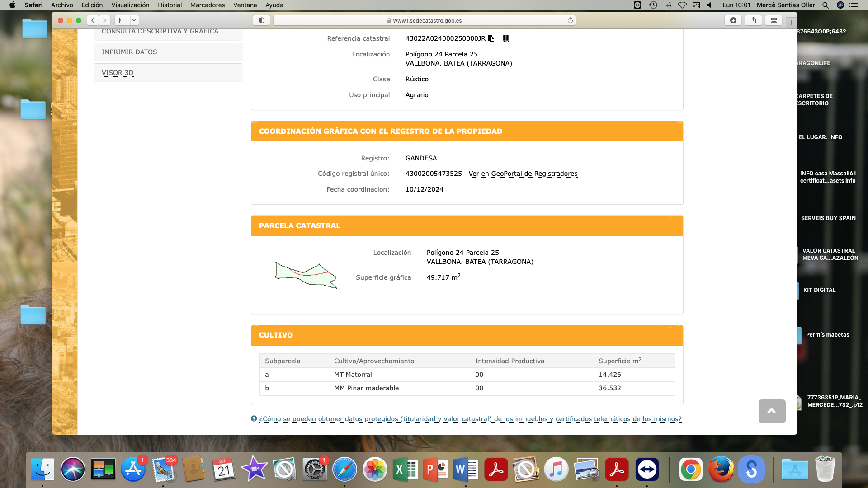
Task: Open the Marcadores menu
Action: tap(207, 5)
